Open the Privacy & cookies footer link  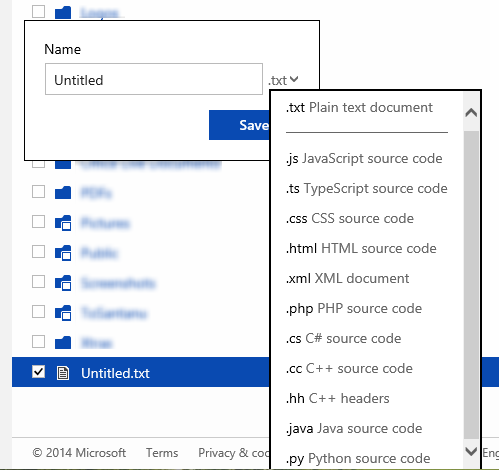tap(234, 453)
